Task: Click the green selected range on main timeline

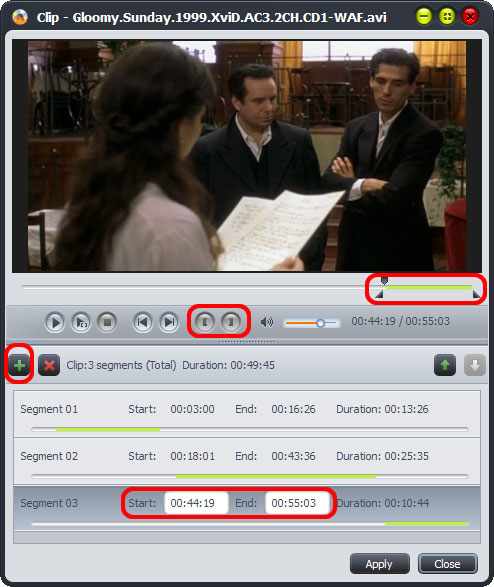Action: point(429,287)
